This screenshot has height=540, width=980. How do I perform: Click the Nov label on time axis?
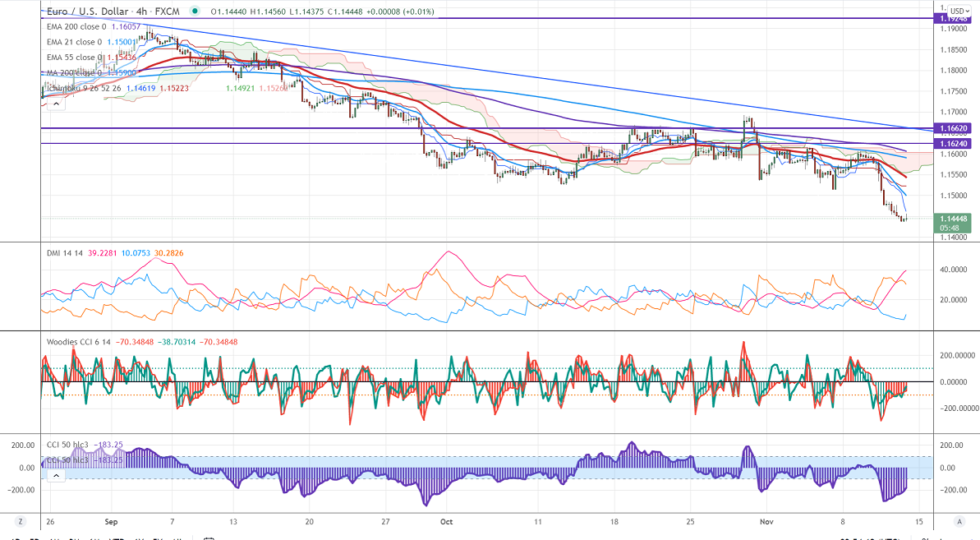(x=766, y=521)
